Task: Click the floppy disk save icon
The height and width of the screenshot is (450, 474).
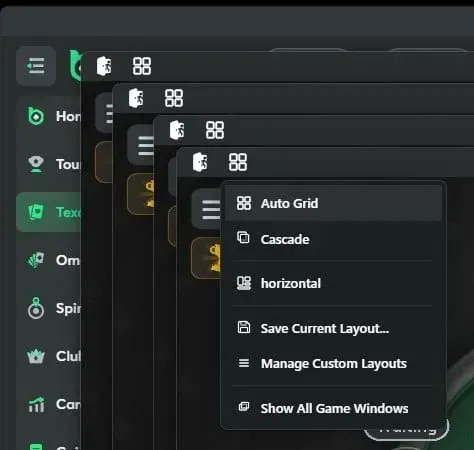Action: [244, 327]
